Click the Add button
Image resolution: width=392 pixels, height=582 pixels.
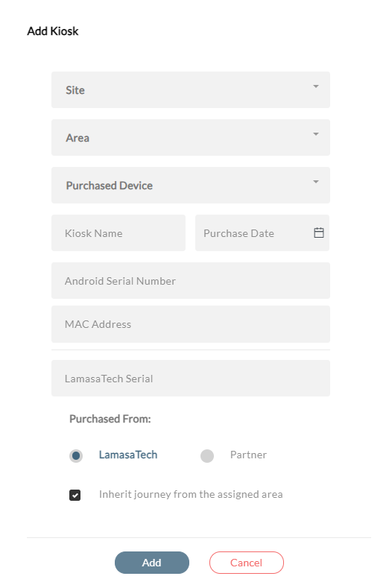tap(152, 563)
